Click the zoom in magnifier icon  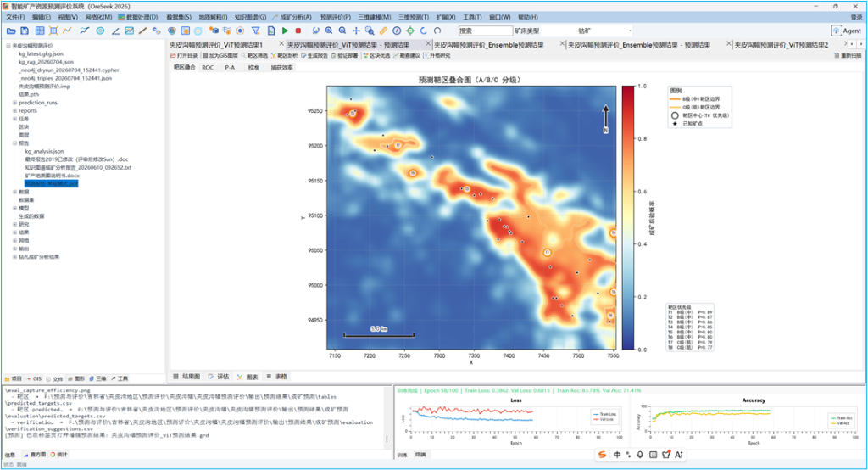pos(329,31)
